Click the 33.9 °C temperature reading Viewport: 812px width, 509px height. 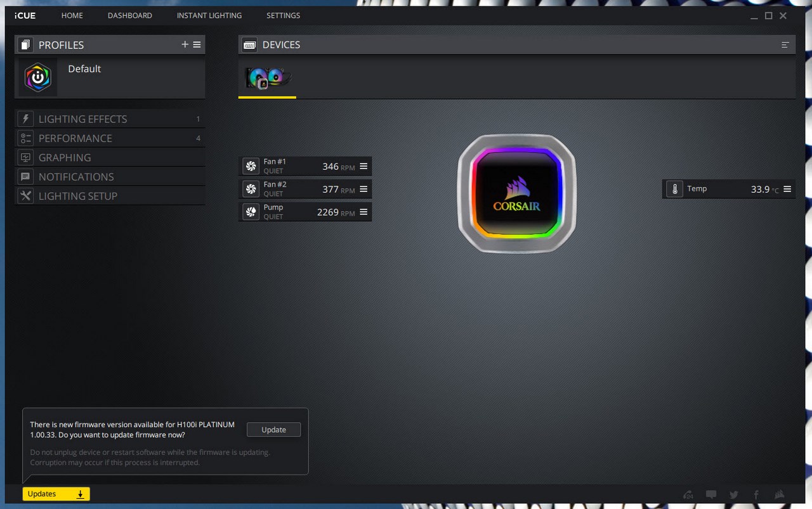[x=765, y=190]
